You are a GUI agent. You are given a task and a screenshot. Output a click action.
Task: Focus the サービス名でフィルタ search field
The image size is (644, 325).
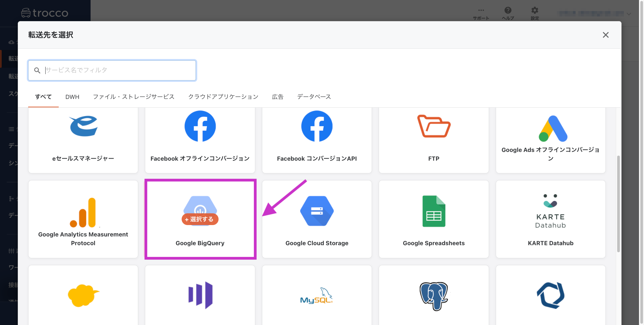[x=112, y=70]
